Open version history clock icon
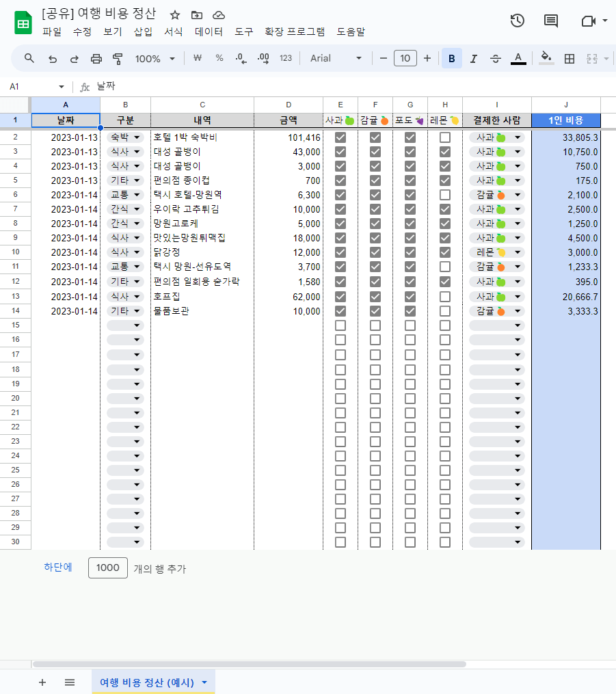The image size is (616, 694). coord(518,21)
